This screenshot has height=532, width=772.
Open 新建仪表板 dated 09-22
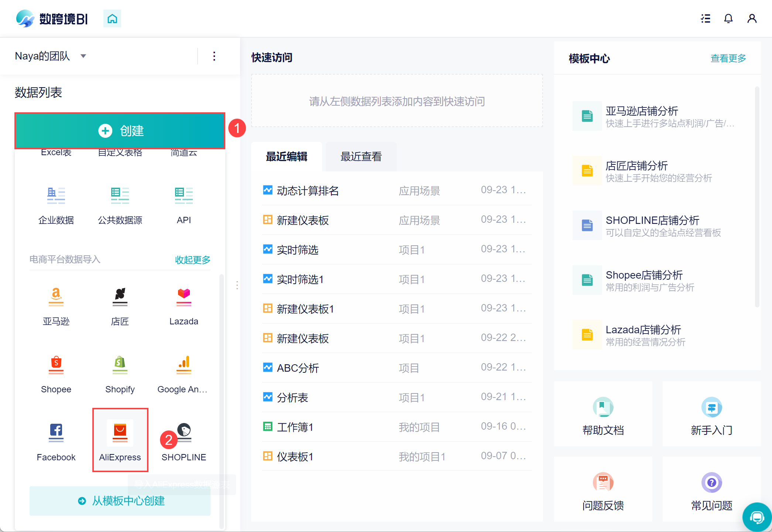point(397,338)
